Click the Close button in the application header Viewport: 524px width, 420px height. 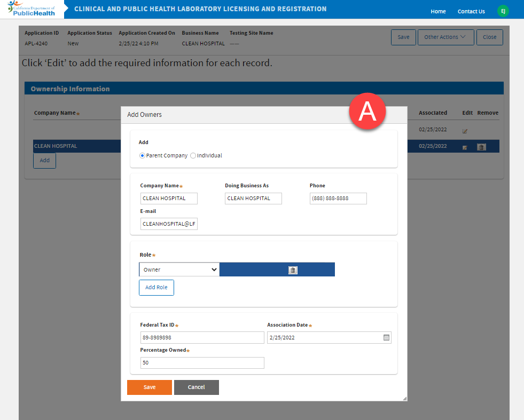coord(490,37)
